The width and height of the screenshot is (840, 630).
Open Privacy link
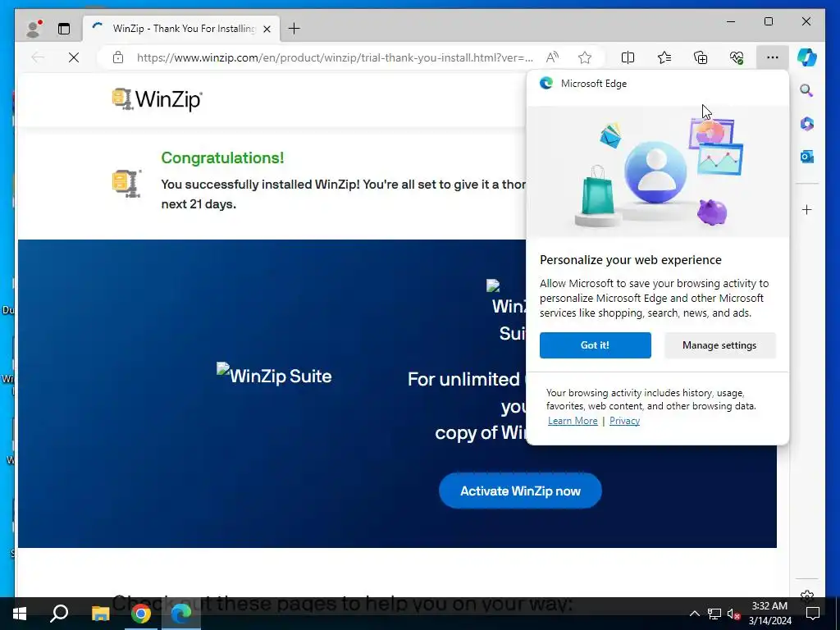pos(624,421)
